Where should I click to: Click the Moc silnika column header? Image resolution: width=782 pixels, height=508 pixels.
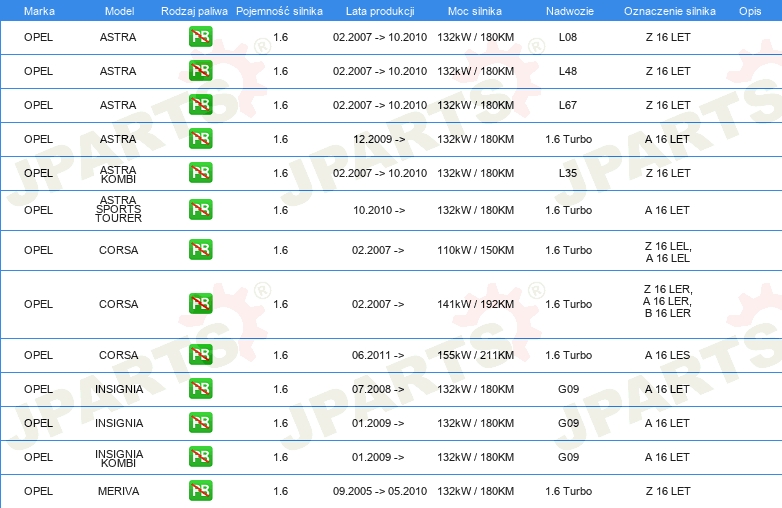(475, 11)
